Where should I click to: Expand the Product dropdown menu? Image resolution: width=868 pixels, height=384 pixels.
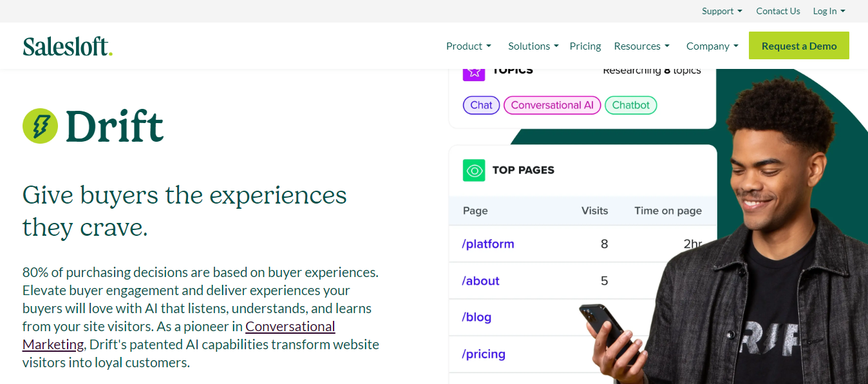pos(468,46)
